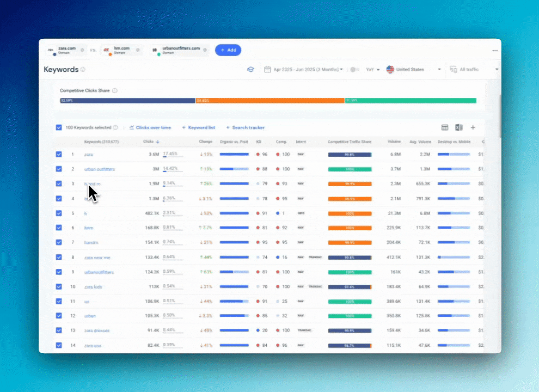This screenshot has width=539, height=392.
Task: Open the handm keyword link
Action: [91, 243]
